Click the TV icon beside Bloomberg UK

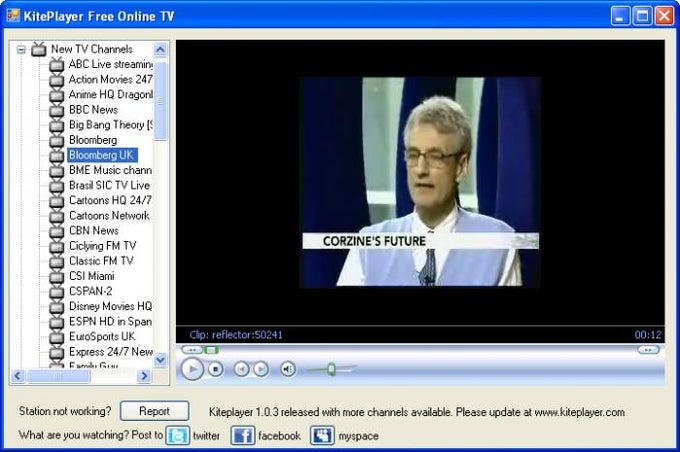click(x=56, y=156)
